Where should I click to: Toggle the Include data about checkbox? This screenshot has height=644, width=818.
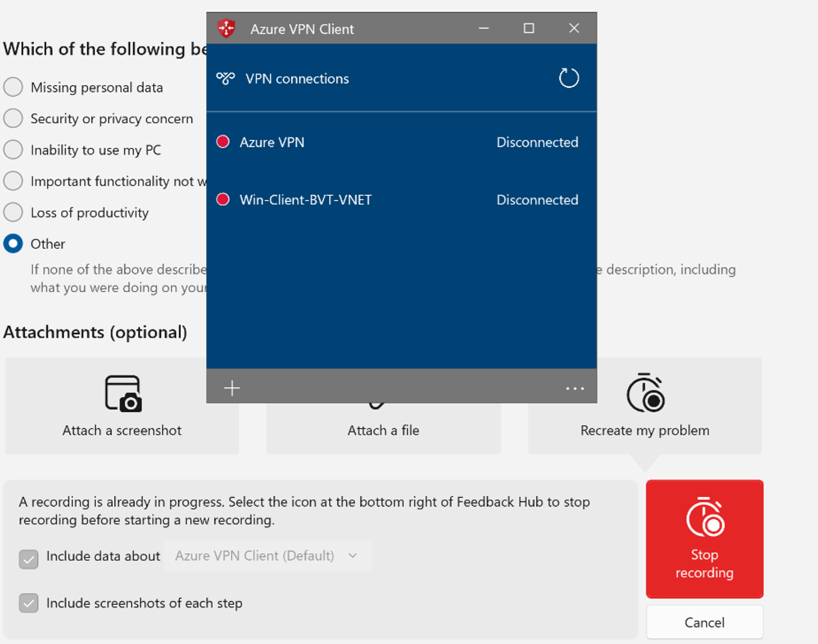[29, 559]
